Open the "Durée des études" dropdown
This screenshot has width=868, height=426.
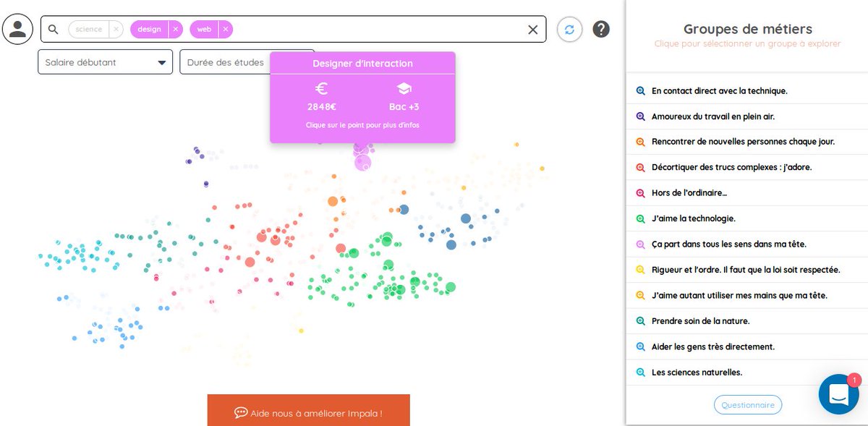224,62
